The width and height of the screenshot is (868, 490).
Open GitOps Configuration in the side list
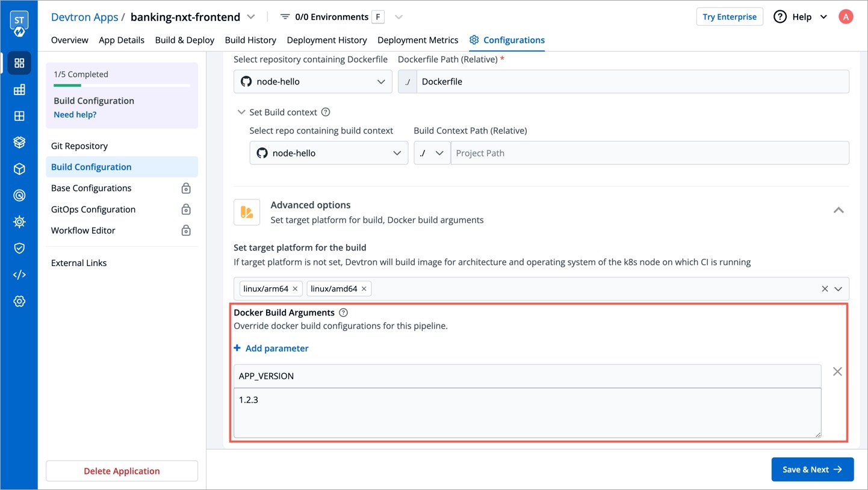(x=122, y=209)
